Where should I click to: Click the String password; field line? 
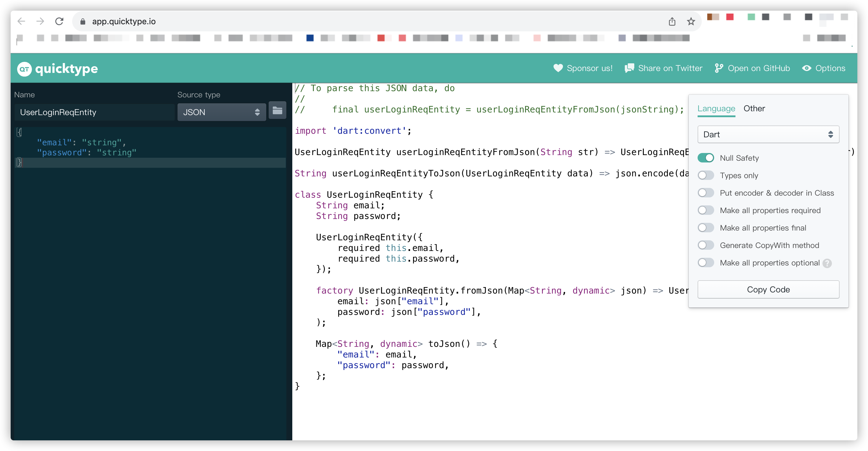(x=358, y=216)
